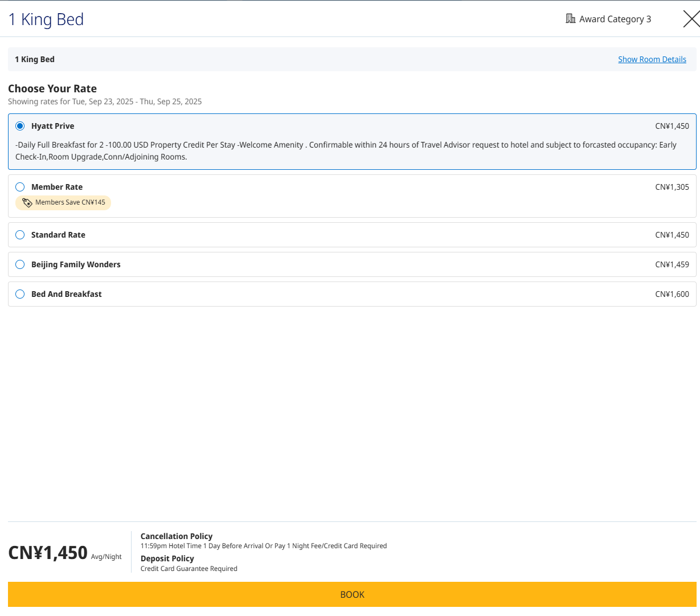
Task: Close the 1 King Bed dialog
Action: pyautogui.click(x=691, y=19)
